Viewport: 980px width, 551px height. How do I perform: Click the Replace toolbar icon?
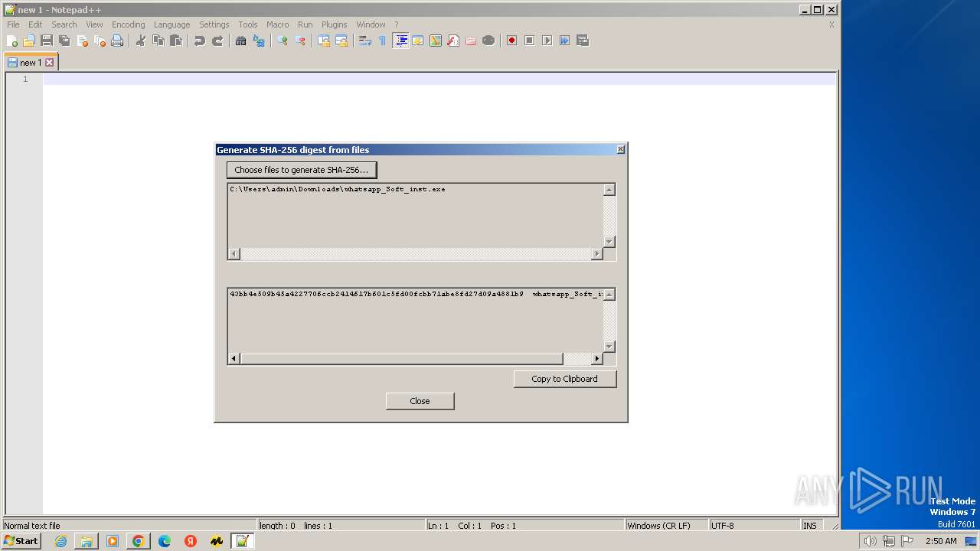point(259,41)
